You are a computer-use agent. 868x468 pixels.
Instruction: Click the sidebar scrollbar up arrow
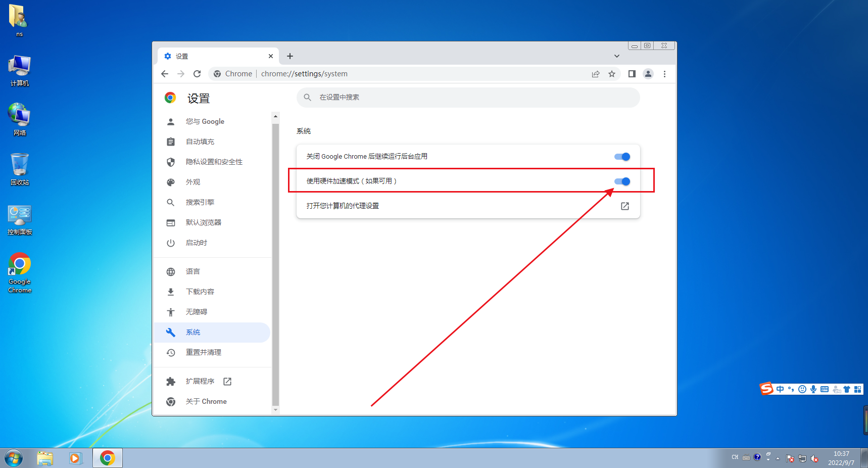(x=275, y=116)
